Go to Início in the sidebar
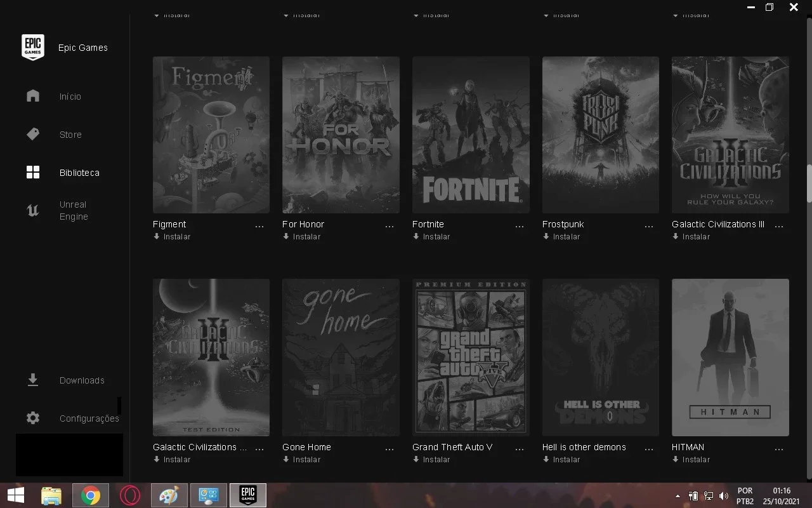The width and height of the screenshot is (812, 508). (x=70, y=97)
